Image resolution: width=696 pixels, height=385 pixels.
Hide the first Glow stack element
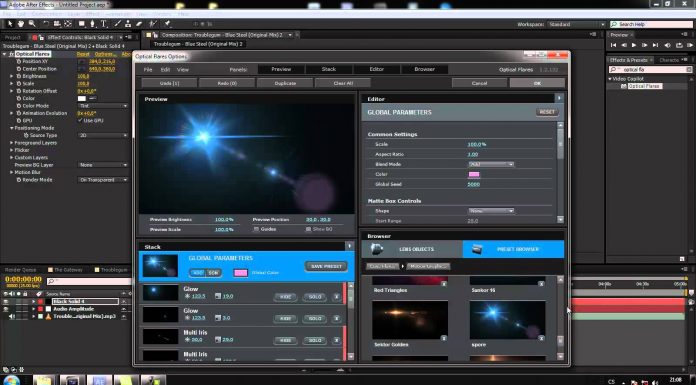285,297
